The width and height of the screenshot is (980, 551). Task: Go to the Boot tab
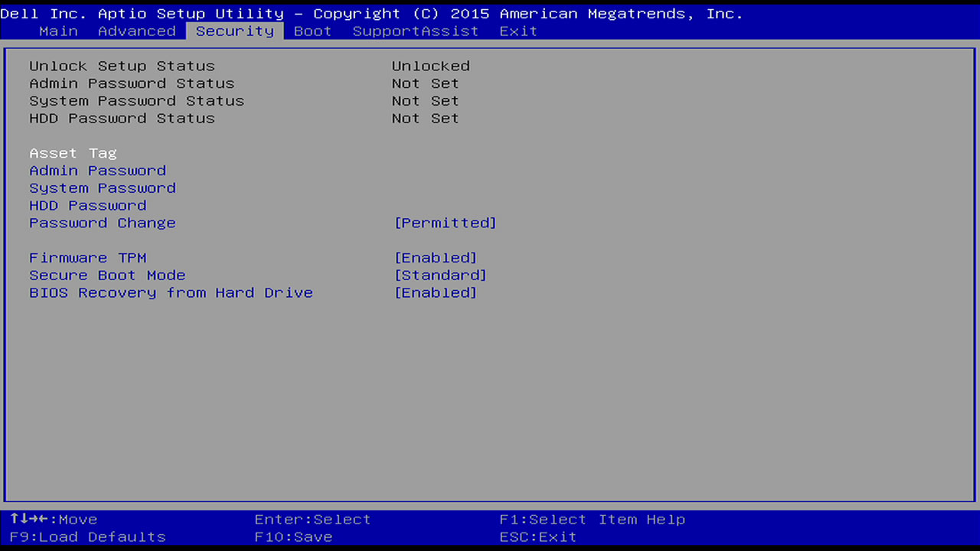(x=312, y=31)
